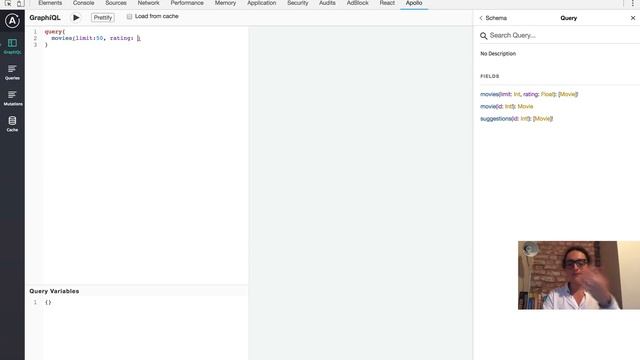Screen dimensions: 640x360
Task: Click the empty results pane
Action: coord(361,193)
